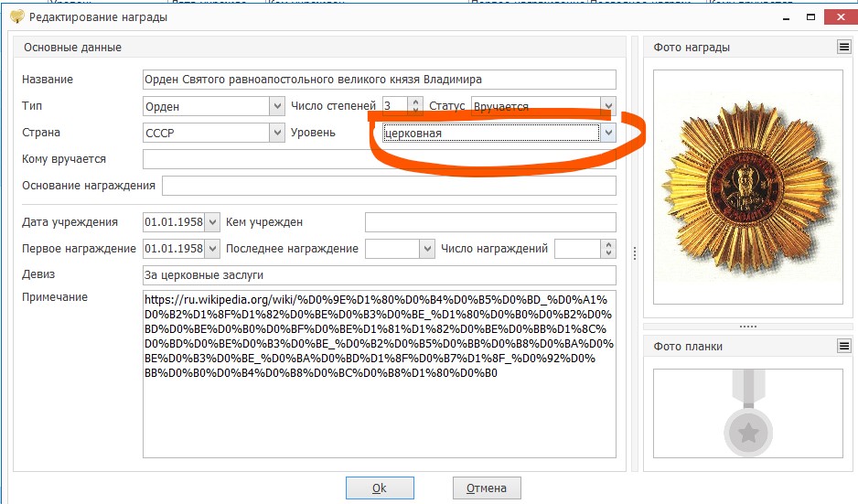Click the Фото планки panel title

point(688,347)
